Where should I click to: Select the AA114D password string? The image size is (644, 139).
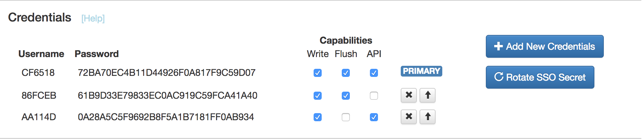[166, 117]
